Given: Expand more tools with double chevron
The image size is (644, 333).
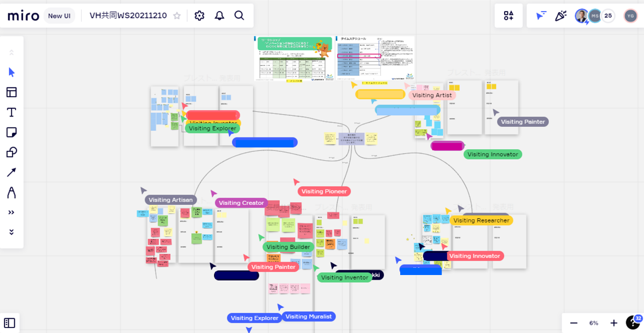Looking at the screenshot, I should point(12,213).
